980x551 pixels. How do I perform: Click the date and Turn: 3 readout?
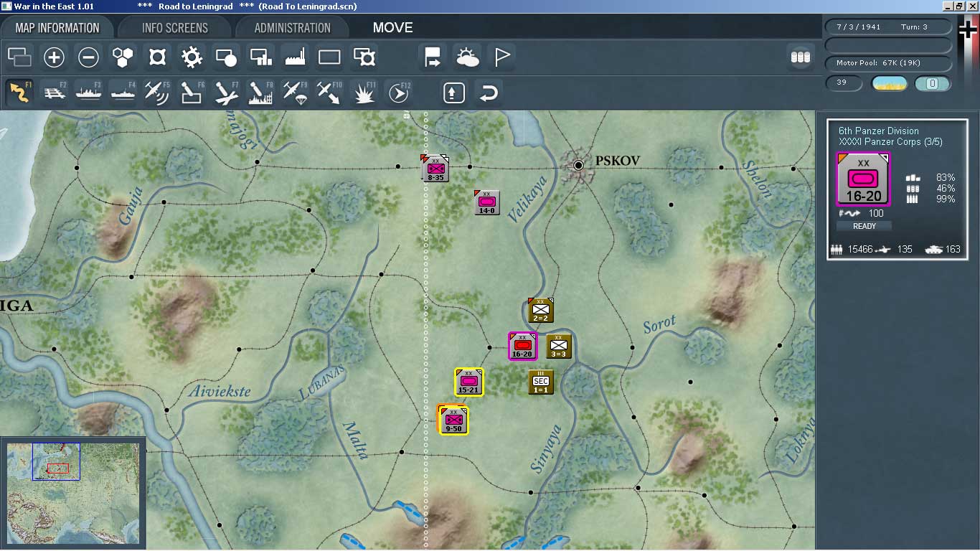[889, 27]
